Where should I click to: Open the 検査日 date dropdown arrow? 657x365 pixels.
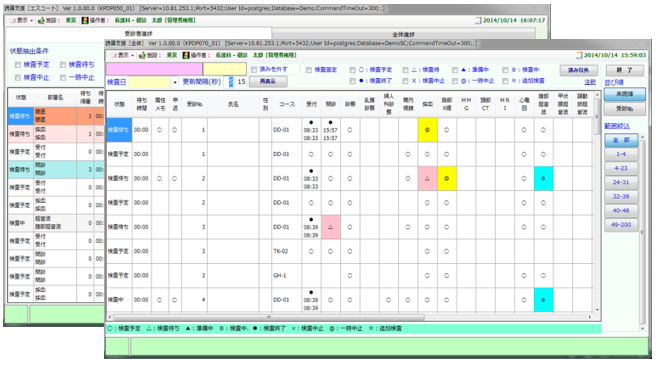coord(175,82)
